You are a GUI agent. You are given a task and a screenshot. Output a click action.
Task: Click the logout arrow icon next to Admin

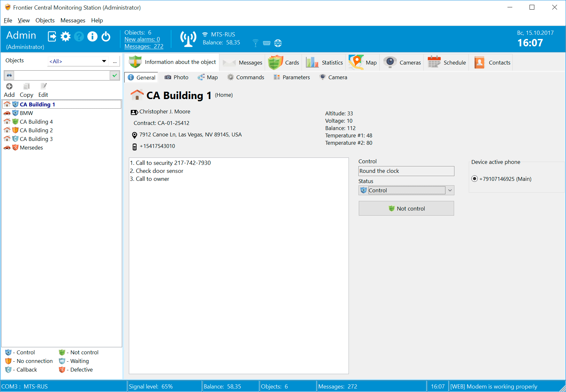click(x=52, y=36)
